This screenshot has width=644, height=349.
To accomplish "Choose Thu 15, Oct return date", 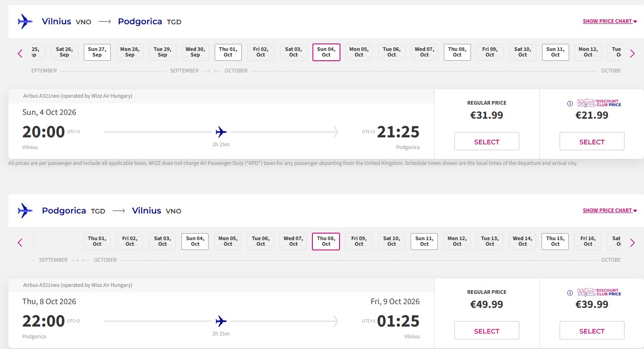I will (556, 242).
